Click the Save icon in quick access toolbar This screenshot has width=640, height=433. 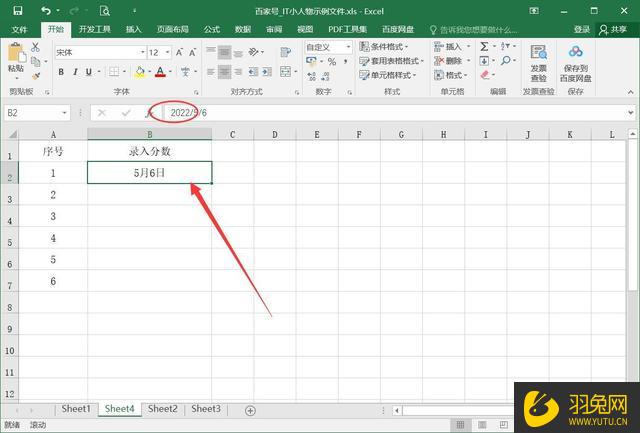18,11
